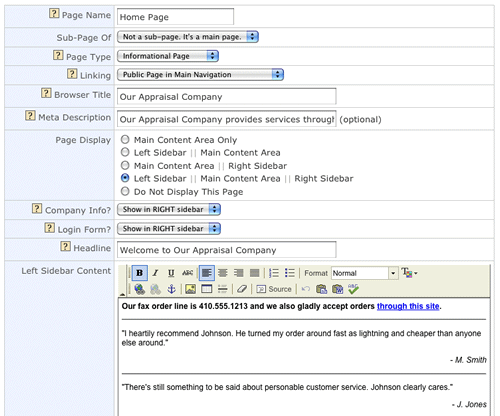Follow the 'through this site' link
This screenshot has height=416, width=500.
pos(408,306)
